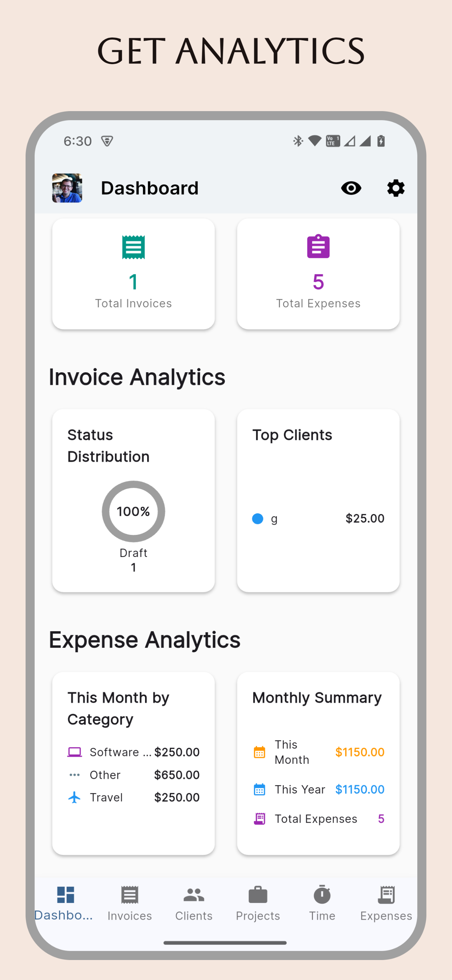Select the blue dot for client g
Screen dimensions: 452x980
[258, 518]
